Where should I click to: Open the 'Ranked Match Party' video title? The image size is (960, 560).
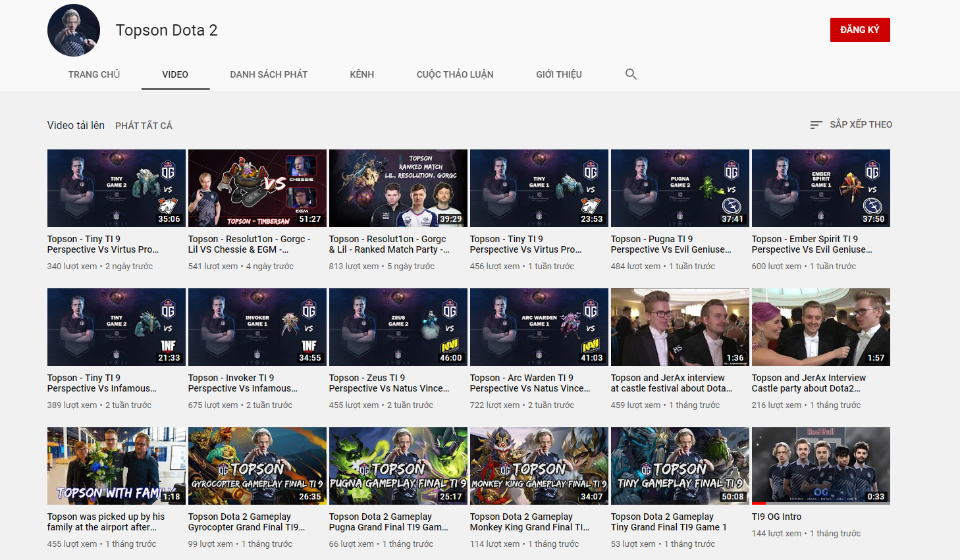pyautogui.click(x=389, y=244)
